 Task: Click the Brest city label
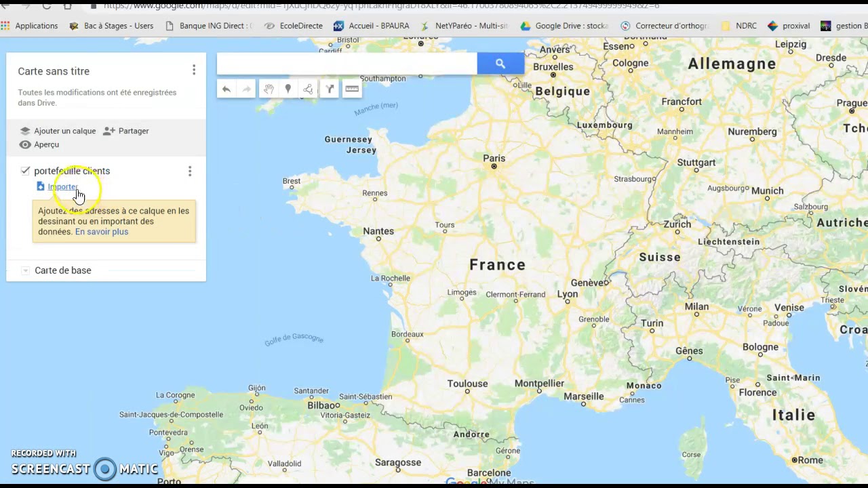coord(292,181)
